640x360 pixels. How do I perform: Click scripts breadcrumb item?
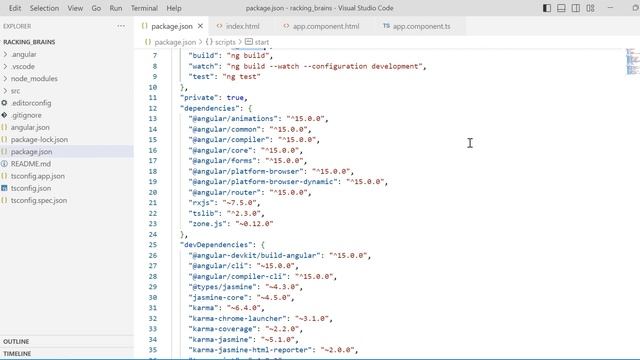tap(225, 42)
